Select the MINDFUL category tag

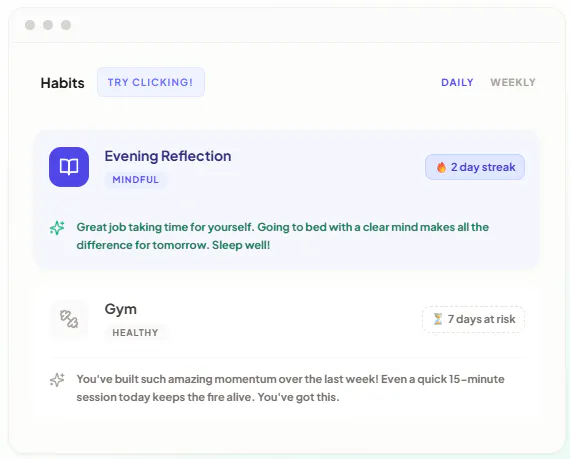[136, 180]
